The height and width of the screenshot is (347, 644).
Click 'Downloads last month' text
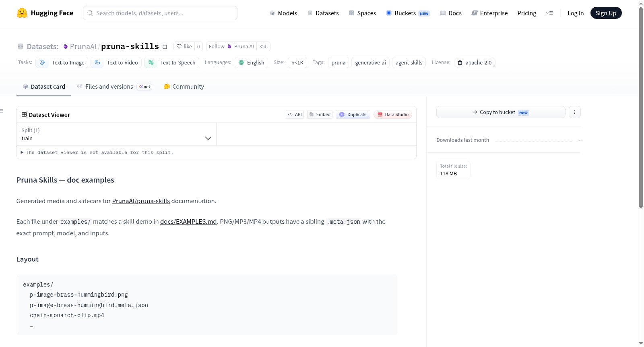[462, 140]
